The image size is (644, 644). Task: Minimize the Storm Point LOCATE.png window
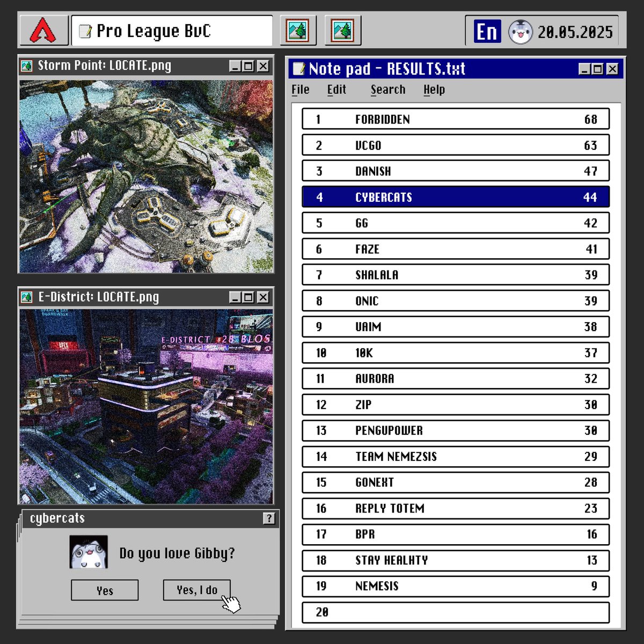pos(235,66)
